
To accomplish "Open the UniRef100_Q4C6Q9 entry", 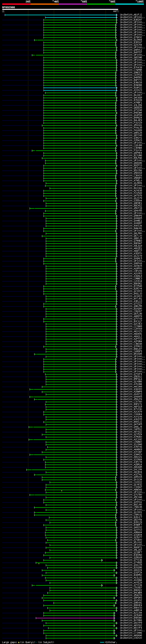I will tap(131, 98).
